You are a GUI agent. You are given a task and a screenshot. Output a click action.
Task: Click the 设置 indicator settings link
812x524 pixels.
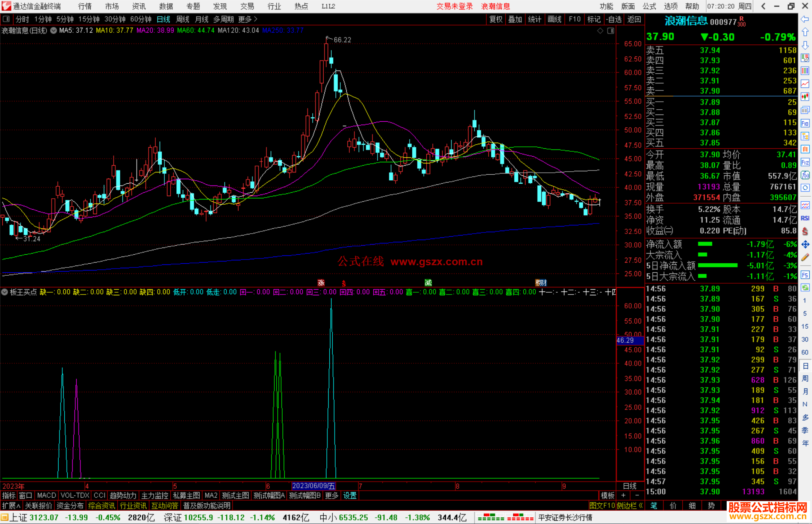click(350, 495)
